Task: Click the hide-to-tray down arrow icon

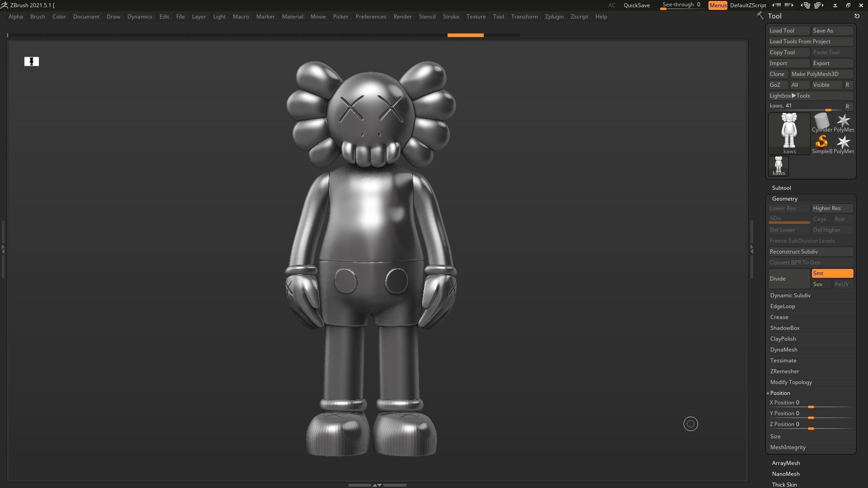Action: tap(835, 5)
